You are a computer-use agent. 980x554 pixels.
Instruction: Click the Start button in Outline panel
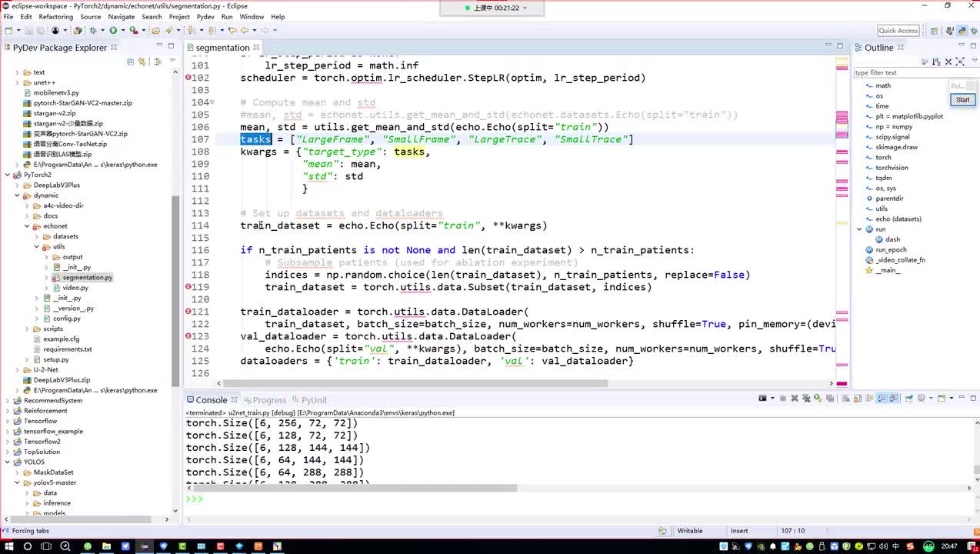click(x=962, y=100)
